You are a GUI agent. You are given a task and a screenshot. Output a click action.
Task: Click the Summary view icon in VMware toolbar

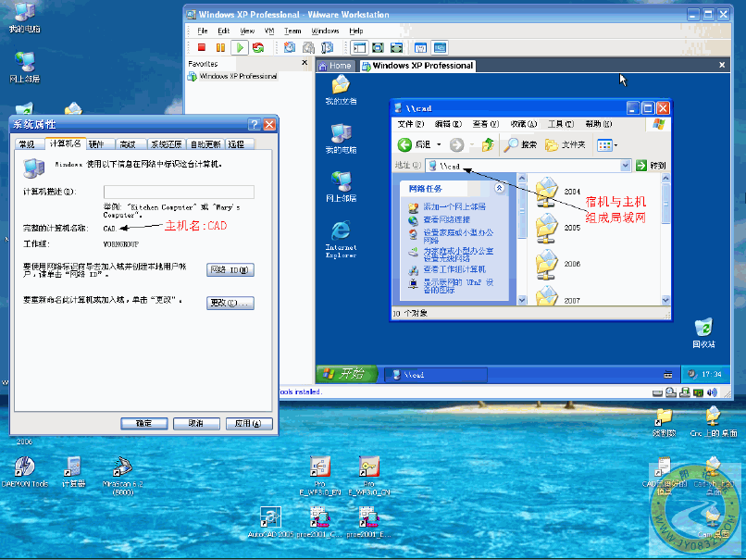420,47
